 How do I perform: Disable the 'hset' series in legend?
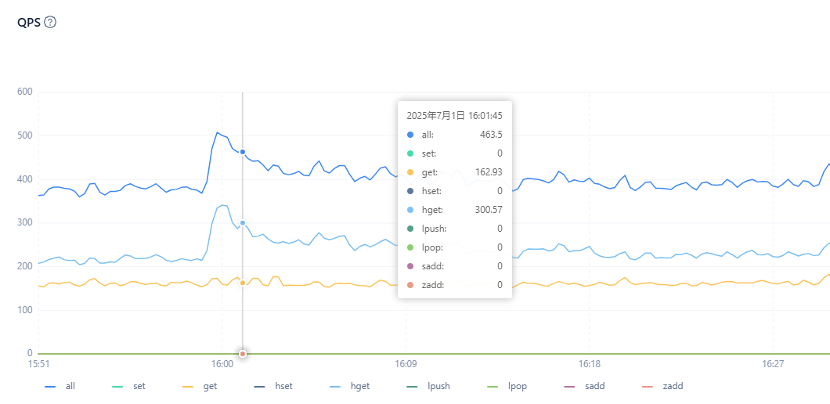click(x=272, y=385)
